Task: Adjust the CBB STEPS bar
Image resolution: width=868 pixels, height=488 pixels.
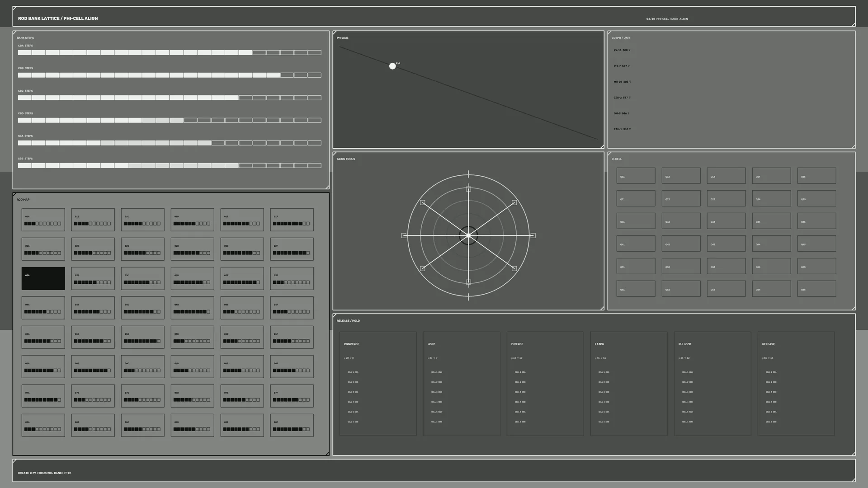Action: pyautogui.click(x=170, y=75)
